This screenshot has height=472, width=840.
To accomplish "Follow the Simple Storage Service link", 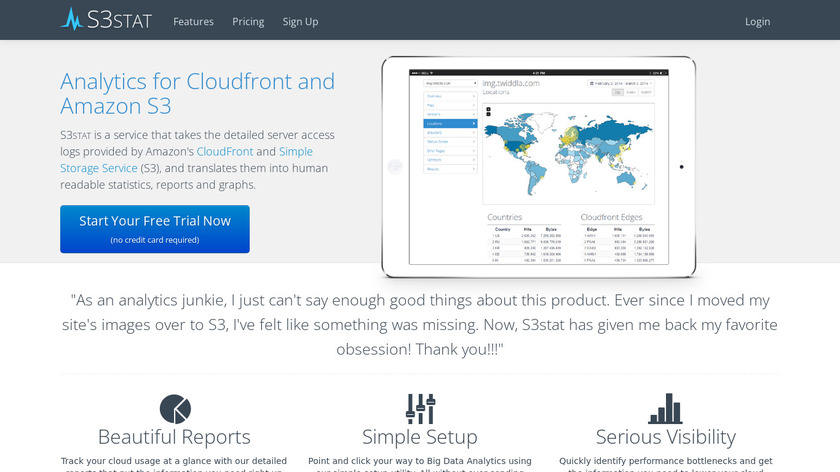I will (x=186, y=160).
